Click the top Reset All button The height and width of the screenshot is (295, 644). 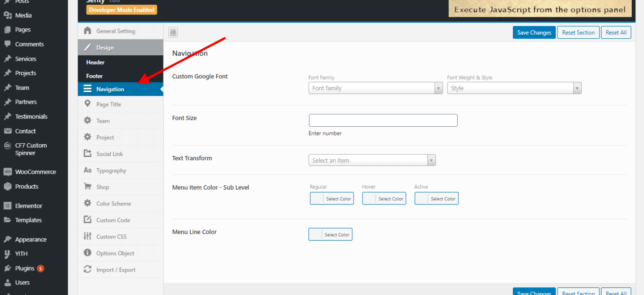click(616, 33)
